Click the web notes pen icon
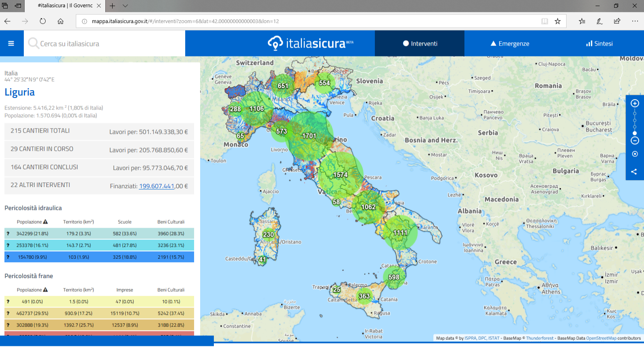The height and width of the screenshot is (347, 644). click(600, 21)
